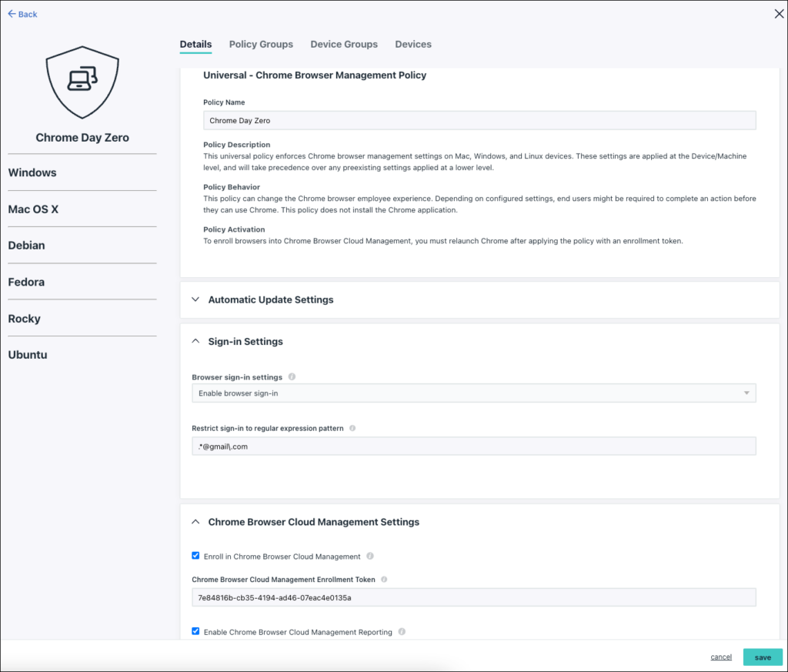Click info icon beside Enroll in Chrome Browser Cloud Management
The height and width of the screenshot is (672, 788).
tap(372, 555)
